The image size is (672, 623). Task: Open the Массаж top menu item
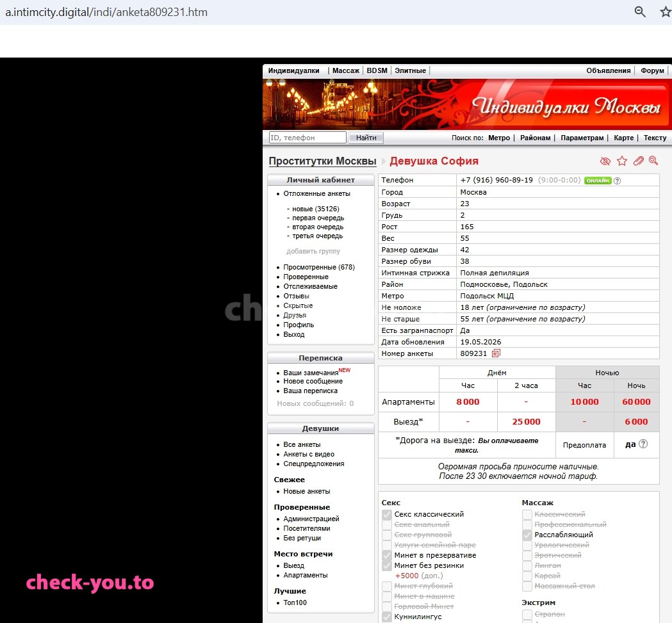[x=346, y=70]
